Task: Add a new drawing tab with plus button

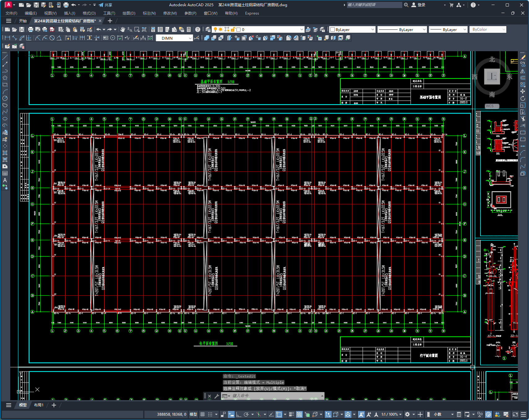Action: click(110, 21)
